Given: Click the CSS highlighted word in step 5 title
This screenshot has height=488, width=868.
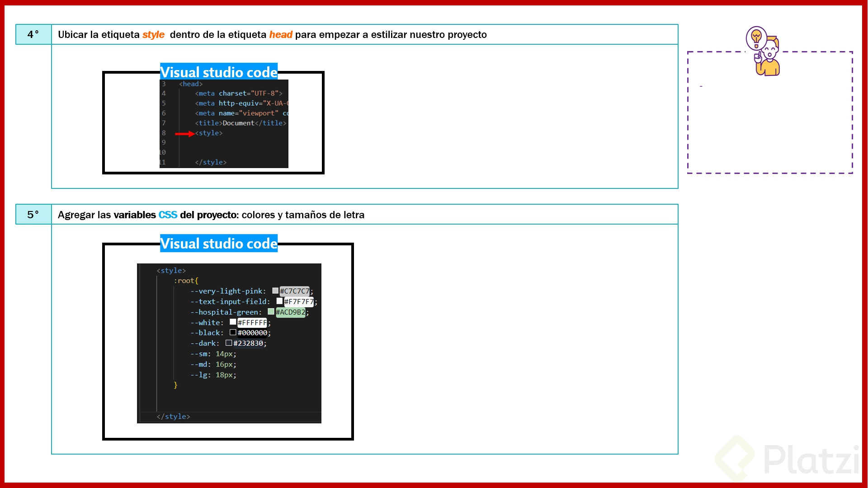Looking at the screenshot, I should pos(168,215).
